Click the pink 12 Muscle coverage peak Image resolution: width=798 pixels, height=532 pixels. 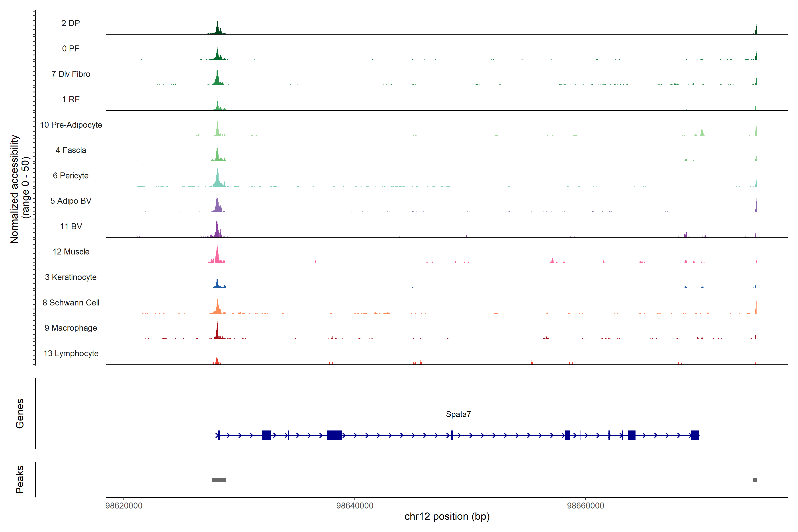tap(217, 256)
